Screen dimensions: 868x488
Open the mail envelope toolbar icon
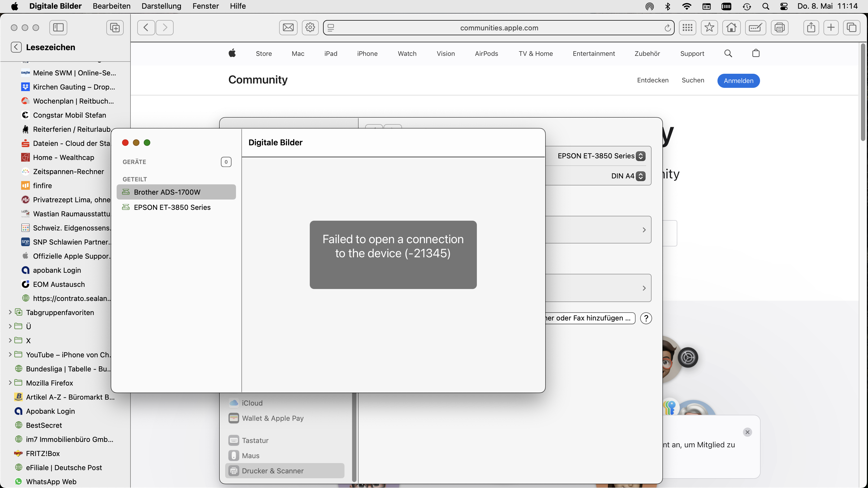coord(288,27)
